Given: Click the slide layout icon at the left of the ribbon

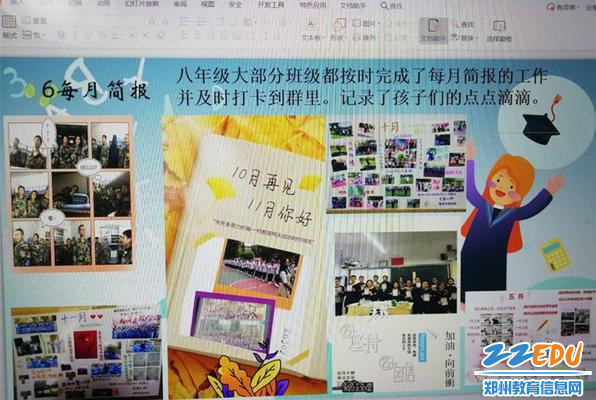Looking at the screenshot, I should coord(9,21).
